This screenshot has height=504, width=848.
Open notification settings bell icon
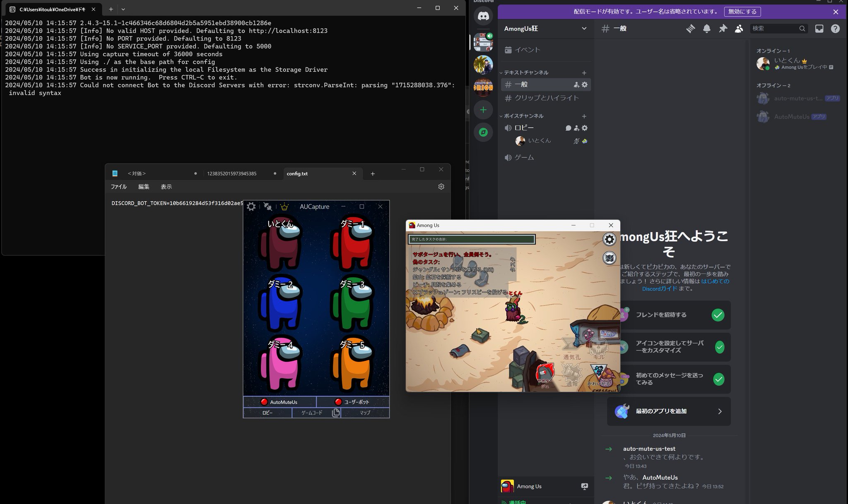707,29
